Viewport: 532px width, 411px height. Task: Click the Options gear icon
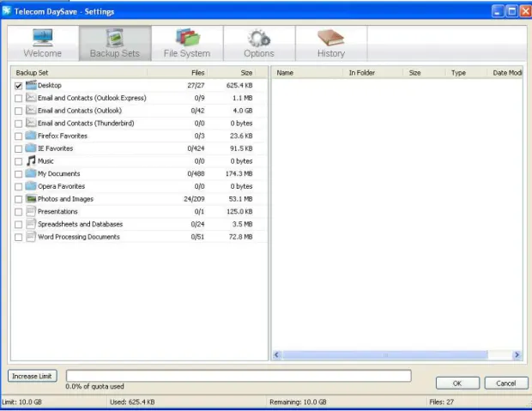pos(259,38)
